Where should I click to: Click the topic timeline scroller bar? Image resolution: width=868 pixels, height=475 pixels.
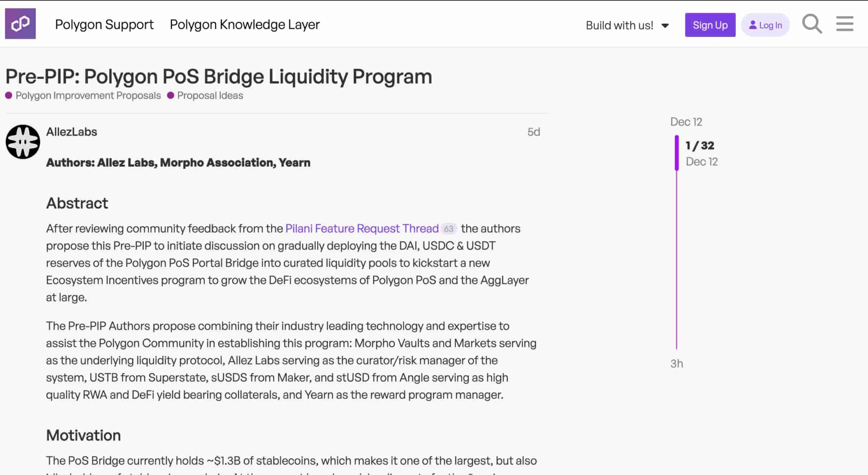point(676,153)
